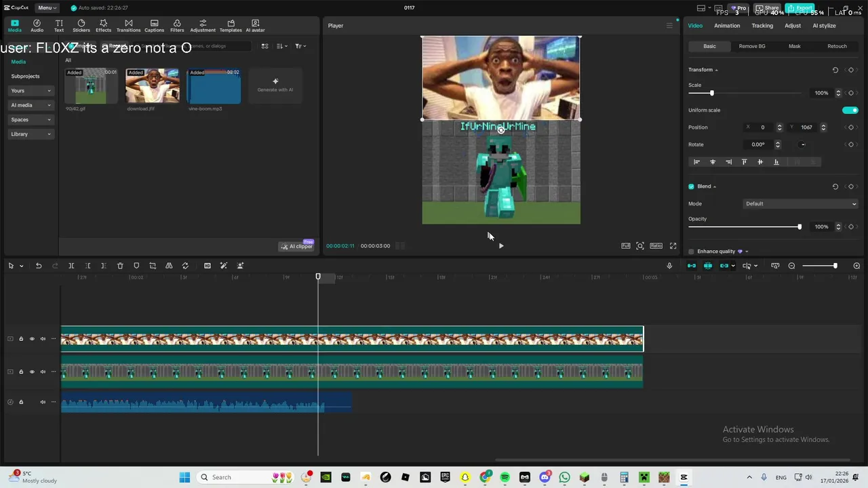868x488 pixels.
Task: Open the Captions panel icon
Action: tap(154, 26)
